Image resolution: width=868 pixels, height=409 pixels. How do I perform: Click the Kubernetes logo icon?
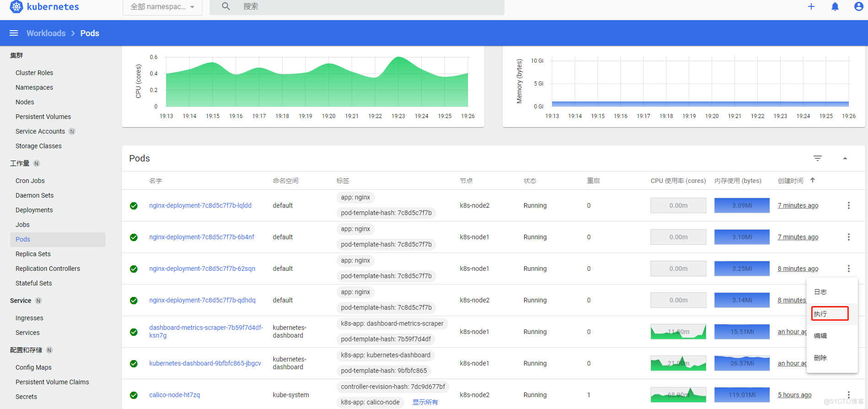16,6
